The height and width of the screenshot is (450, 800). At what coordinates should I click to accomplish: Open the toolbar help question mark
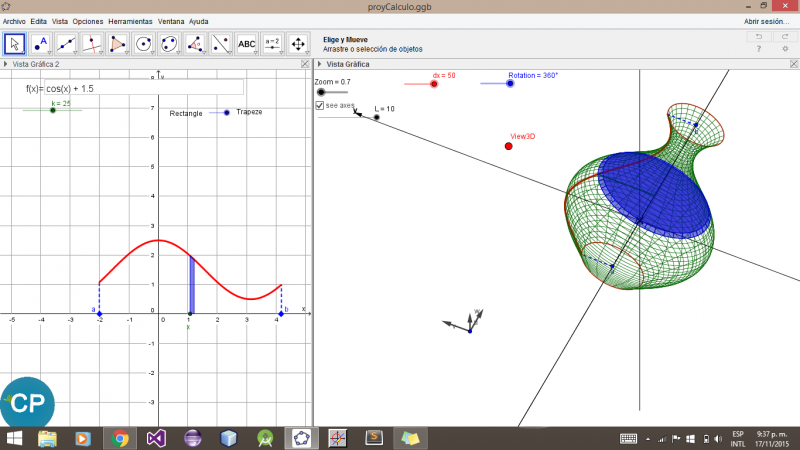click(759, 49)
